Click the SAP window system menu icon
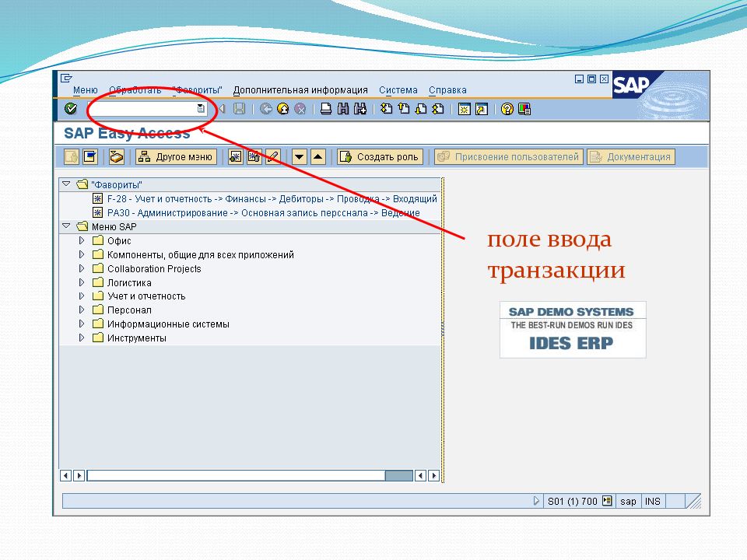Screen dimensions: 747x560 click(66, 78)
